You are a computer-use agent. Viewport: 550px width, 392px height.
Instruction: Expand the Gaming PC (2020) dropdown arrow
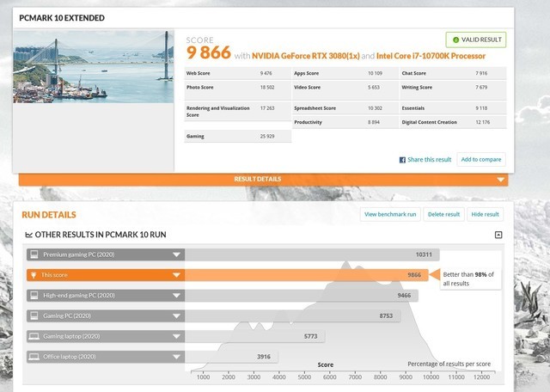(176, 315)
